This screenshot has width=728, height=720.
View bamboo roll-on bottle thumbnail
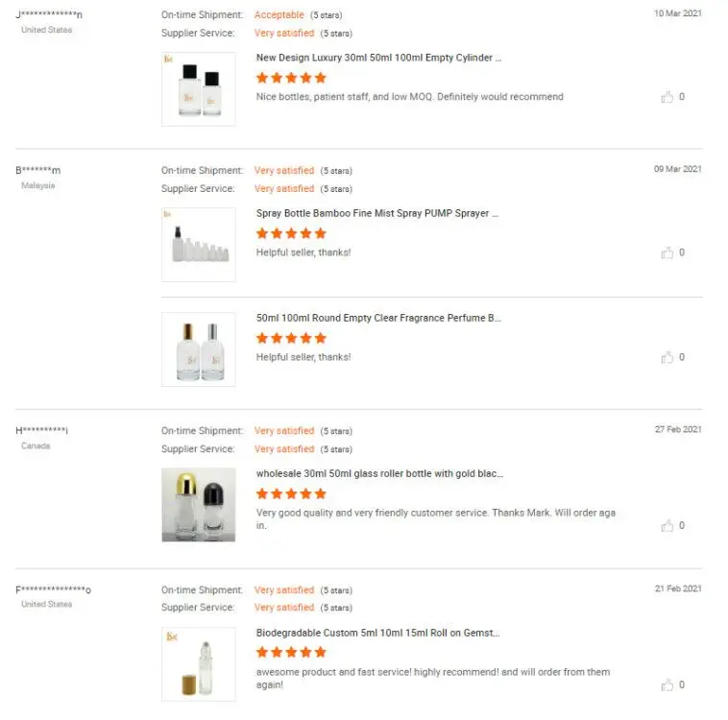pos(199,663)
